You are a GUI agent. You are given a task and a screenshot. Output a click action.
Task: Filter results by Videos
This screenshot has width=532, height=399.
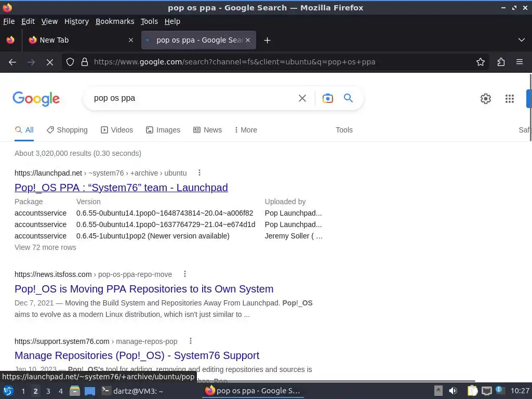point(117,130)
